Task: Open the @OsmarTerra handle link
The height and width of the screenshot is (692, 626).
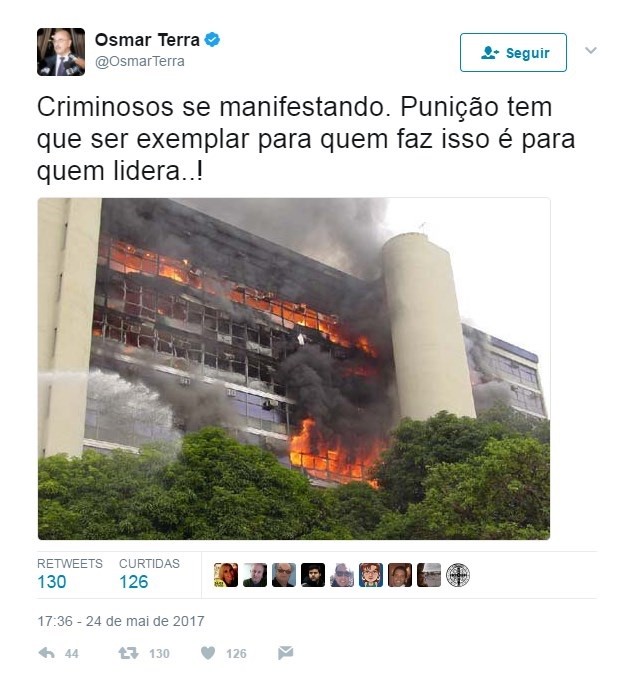Action: tap(140, 61)
